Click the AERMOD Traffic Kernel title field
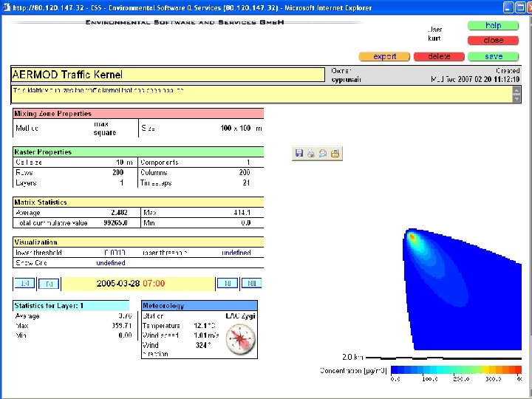The height and width of the screenshot is (399, 532). 168,75
